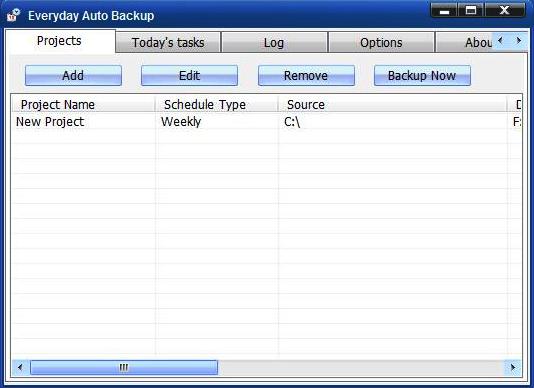Sort by the Source column header
This screenshot has width=534, height=388.
(x=392, y=104)
